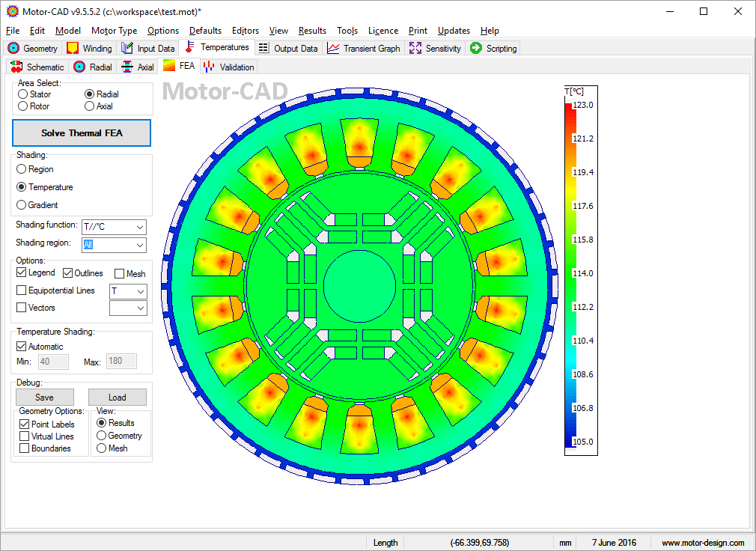Click the Schematic sub-tab icon
Image resolution: width=756 pixels, height=551 pixels.
16,67
